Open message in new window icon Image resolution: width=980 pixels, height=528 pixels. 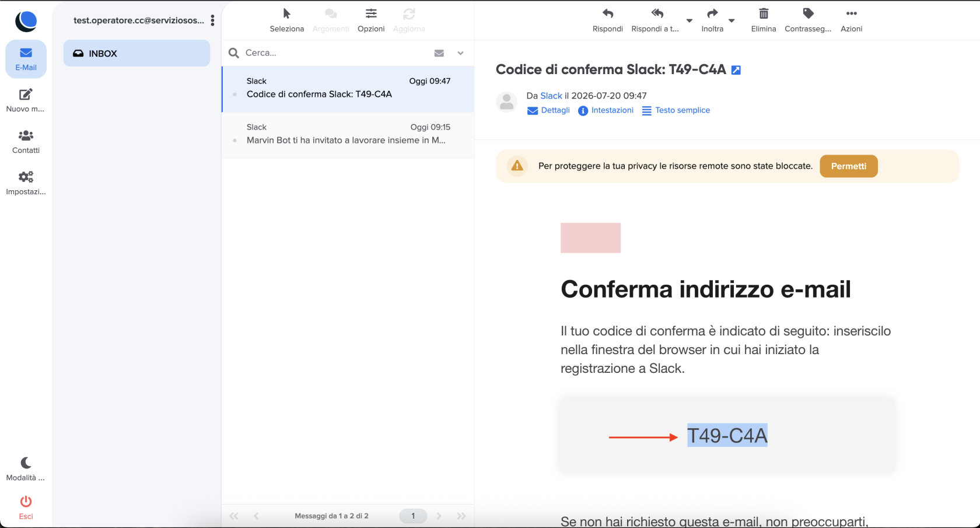(x=736, y=70)
